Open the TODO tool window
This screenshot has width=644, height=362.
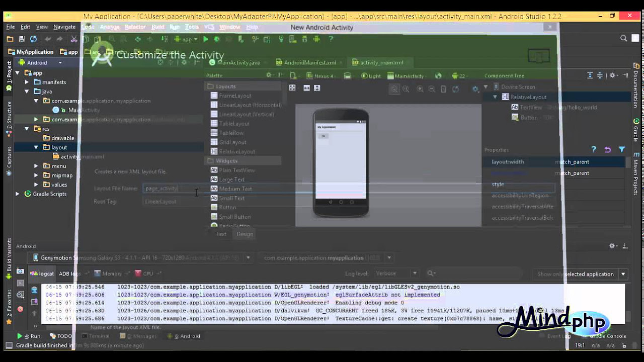click(61, 336)
